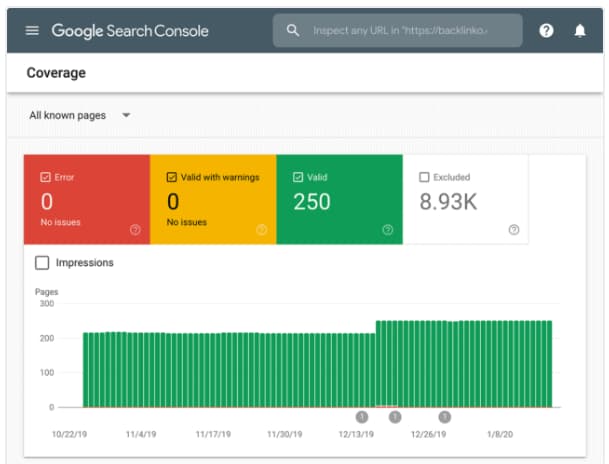609x464 pixels.
Task: Open the hamburger navigation menu
Action: pos(32,30)
